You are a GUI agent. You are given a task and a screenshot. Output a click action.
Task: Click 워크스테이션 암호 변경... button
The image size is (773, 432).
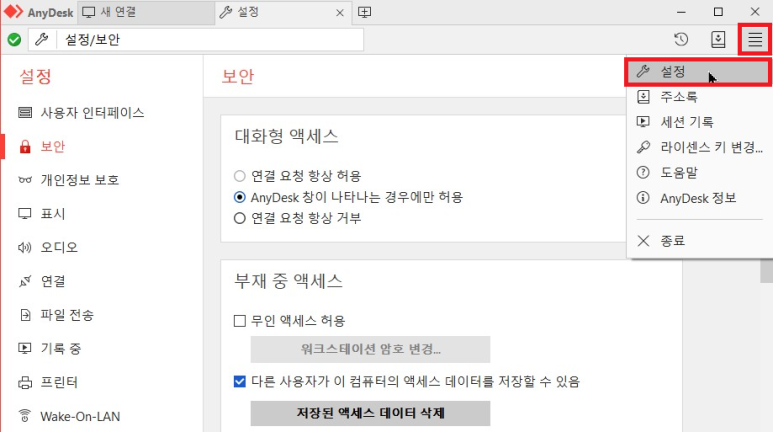click(370, 349)
